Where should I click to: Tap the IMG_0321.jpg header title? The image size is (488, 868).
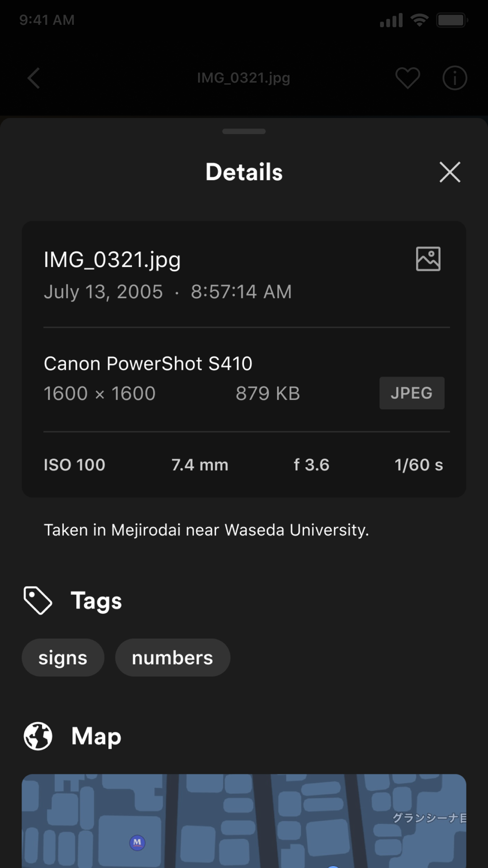click(244, 78)
